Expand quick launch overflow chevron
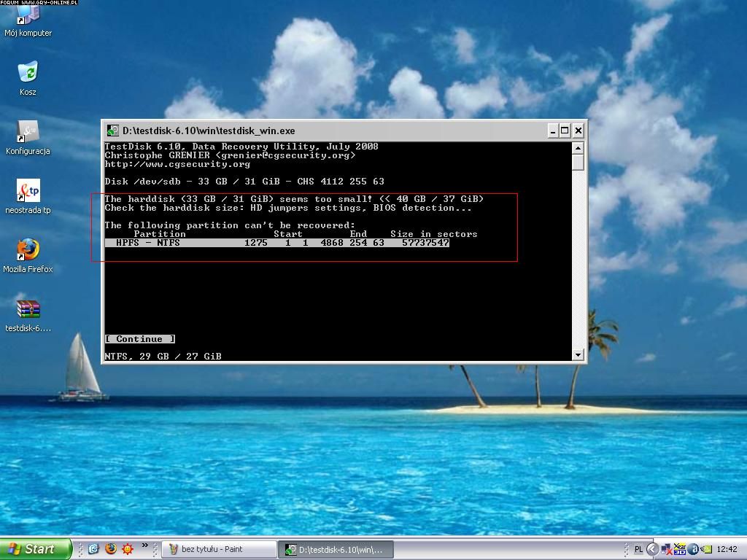Screen dimensions: 747x560 pyautogui.click(x=144, y=545)
